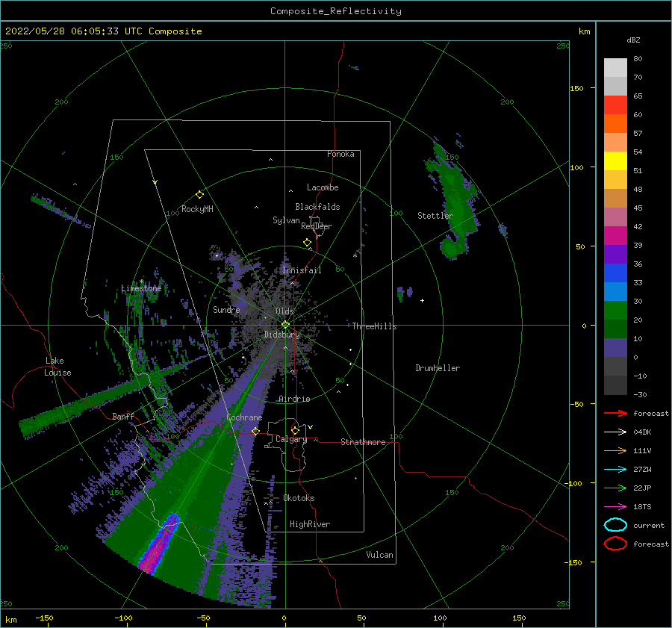Screen dimensions: 672x628
Task: Click the Sylvan label
Action: [x=286, y=220]
